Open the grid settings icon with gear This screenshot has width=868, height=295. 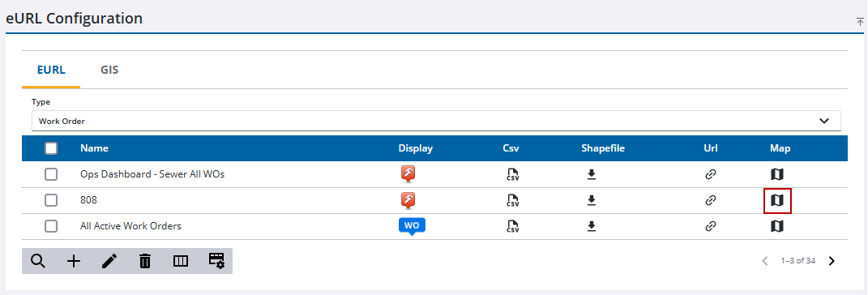(x=216, y=261)
